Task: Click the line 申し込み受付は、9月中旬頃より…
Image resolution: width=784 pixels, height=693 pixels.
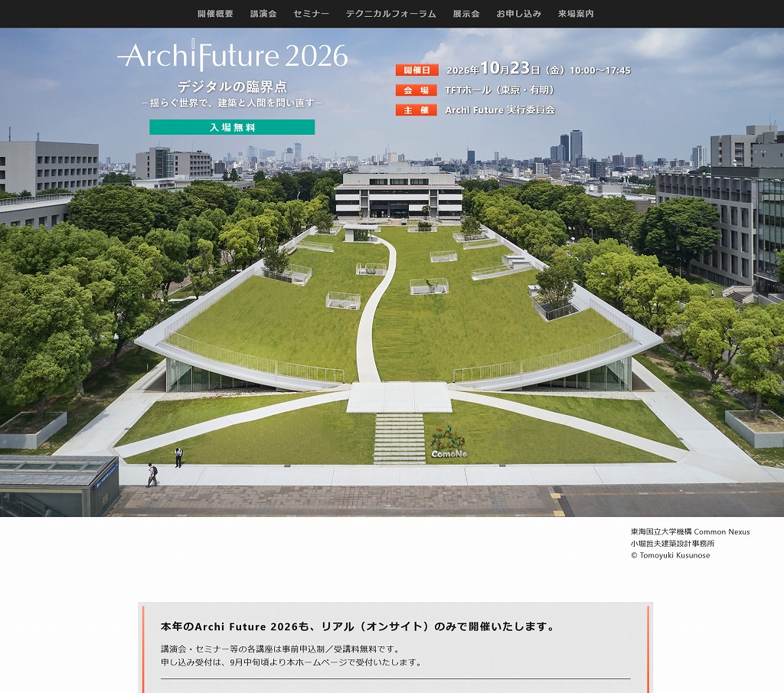Action: pyautogui.click(x=292, y=662)
